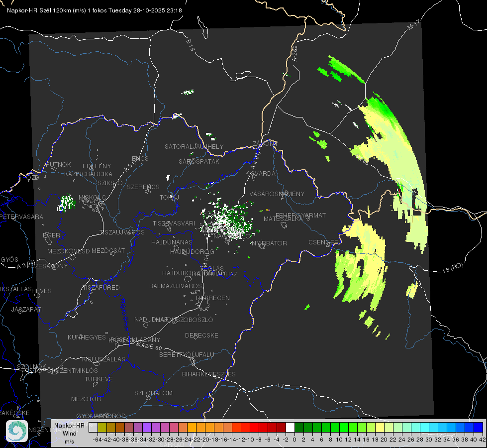This screenshot has height=448, width=487.
Task: Click the EGER city label
Action: click(x=51, y=235)
